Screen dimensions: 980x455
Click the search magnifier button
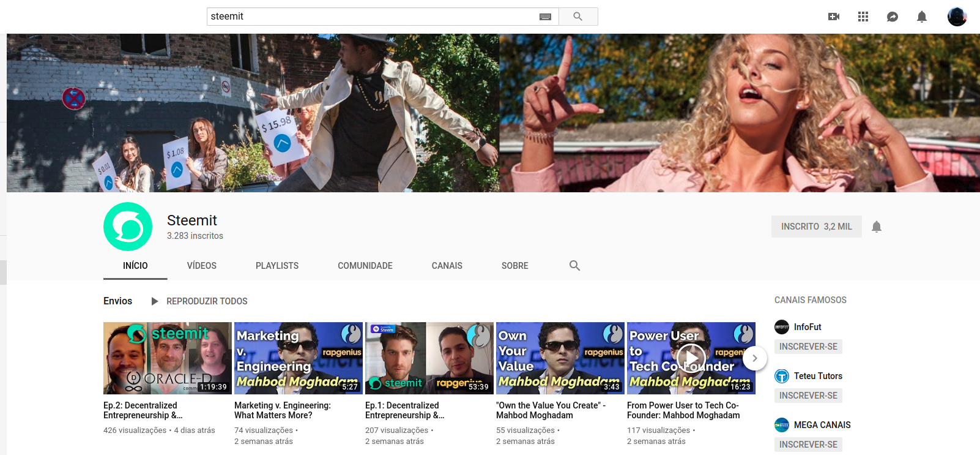pos(578,17)
